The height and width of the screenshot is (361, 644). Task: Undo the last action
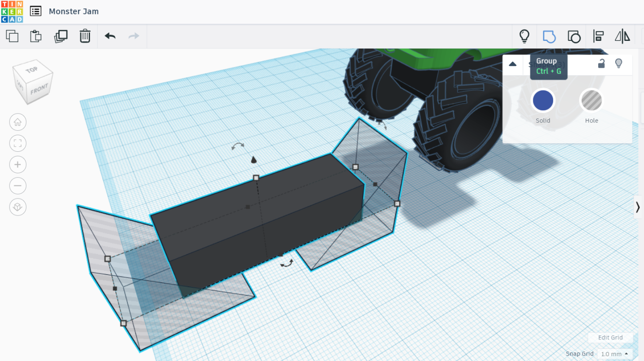click(110, 36)
